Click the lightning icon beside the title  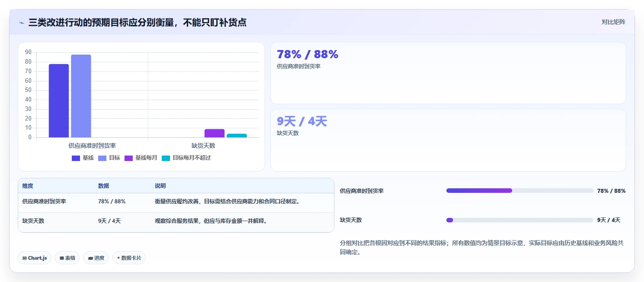22,23
